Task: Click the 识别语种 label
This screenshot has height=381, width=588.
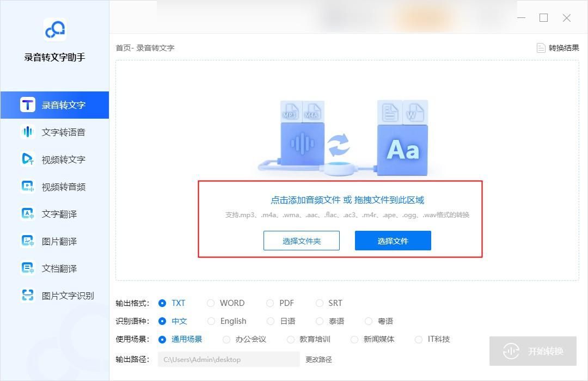Action: (132, 321)
